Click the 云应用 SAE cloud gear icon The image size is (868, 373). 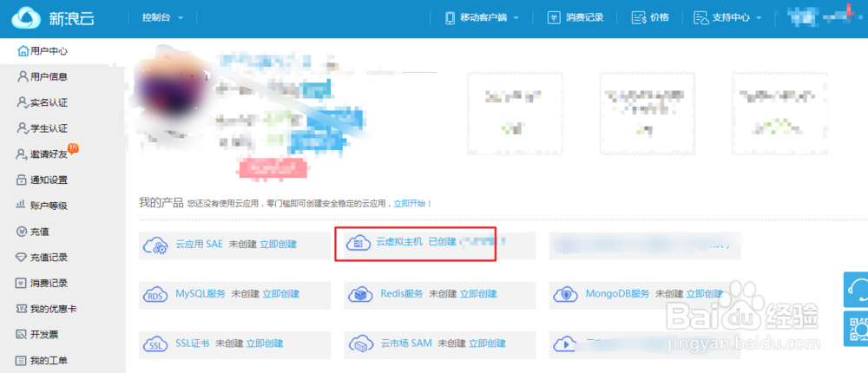pyautogui.click(x=155, y=245)
